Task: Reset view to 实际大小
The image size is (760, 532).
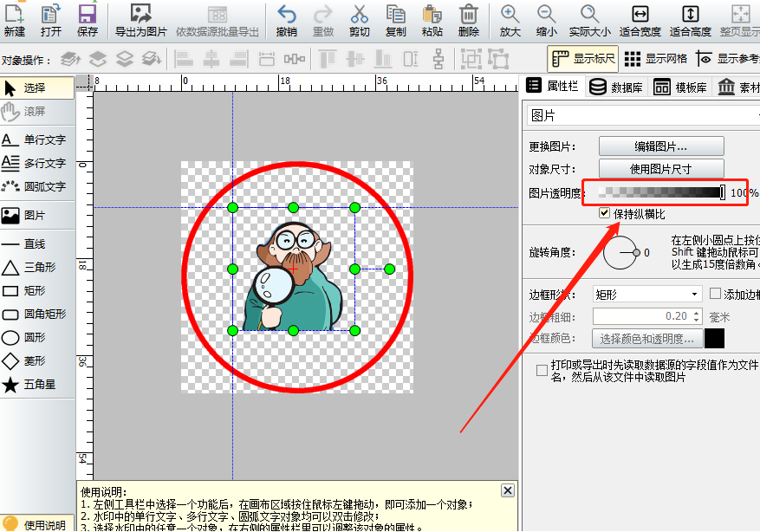Action: coord(589,20)
